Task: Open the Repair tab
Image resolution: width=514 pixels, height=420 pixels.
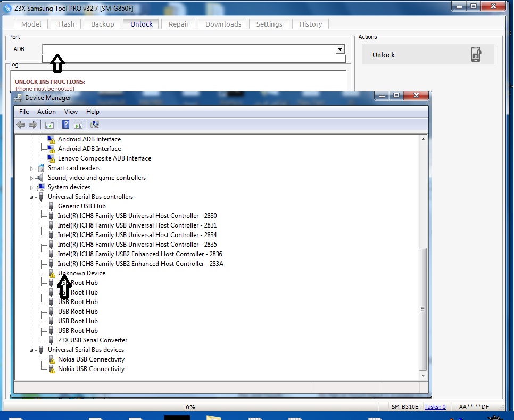Action: click(x=179, y=24)
